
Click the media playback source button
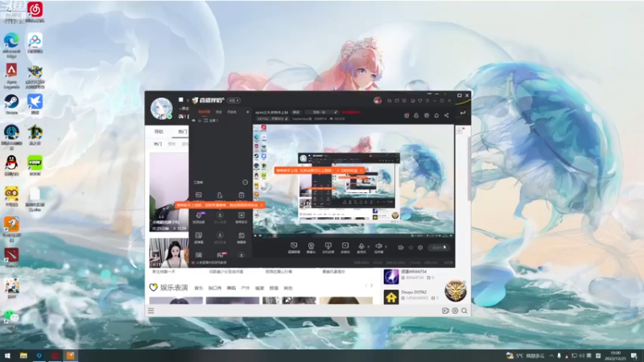coord(345,247)
